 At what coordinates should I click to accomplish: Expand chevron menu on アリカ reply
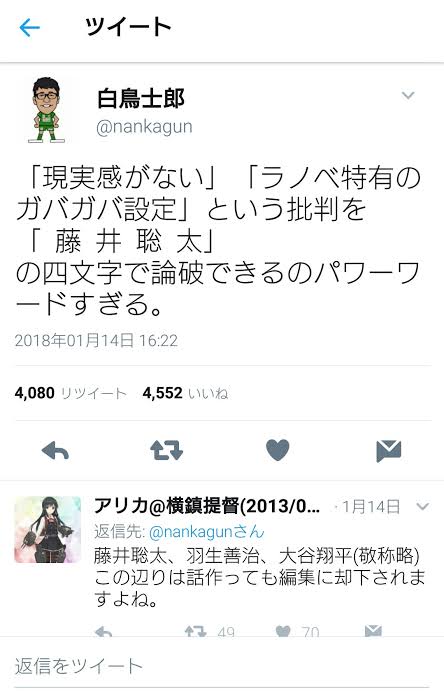pos(422,506)
